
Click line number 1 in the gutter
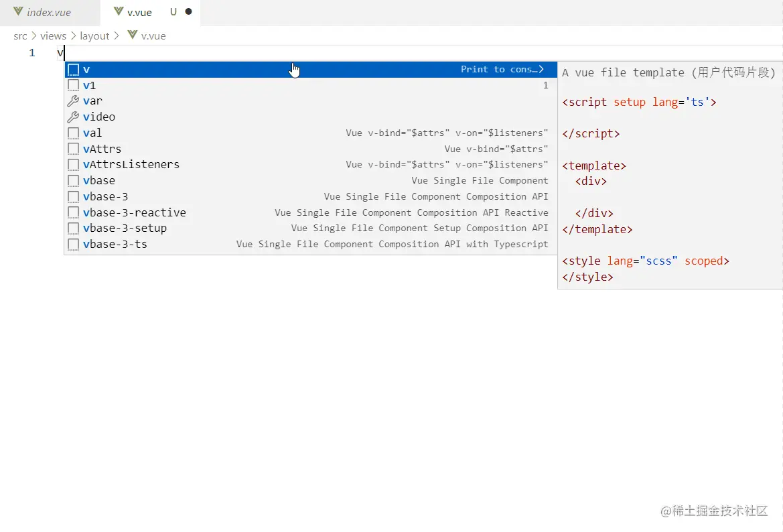click(x=32, y=53)
